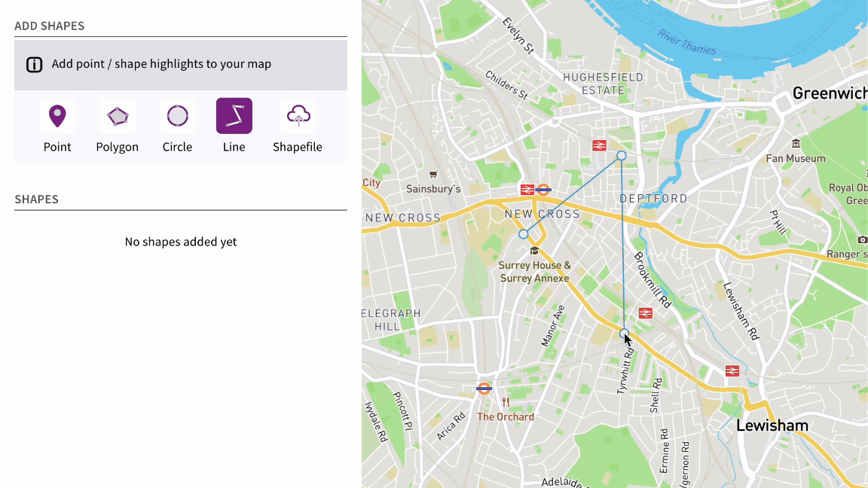Click the first line vertex near New Cross
This screenshot has width=868, height=488.
tap(524, 234)
